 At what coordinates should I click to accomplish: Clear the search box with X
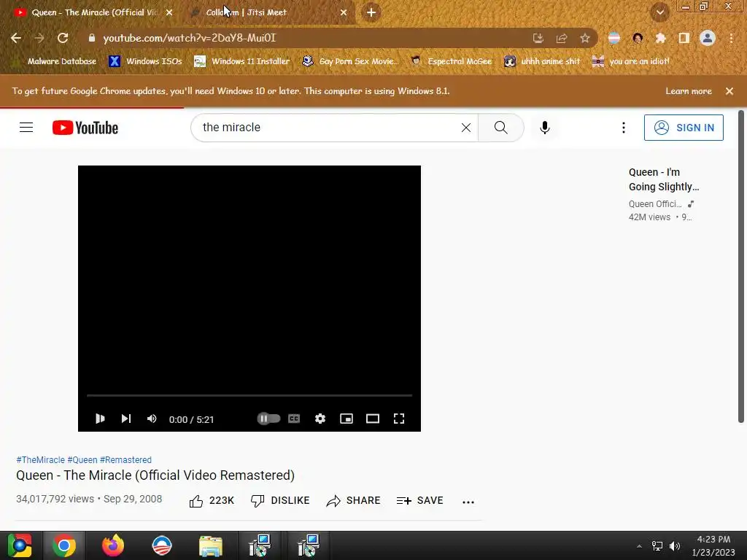tap(466, 128)
